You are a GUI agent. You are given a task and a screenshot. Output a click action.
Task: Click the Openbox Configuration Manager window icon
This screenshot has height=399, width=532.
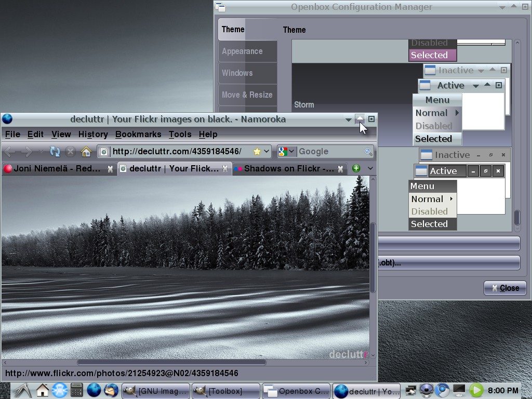[220, 7]
